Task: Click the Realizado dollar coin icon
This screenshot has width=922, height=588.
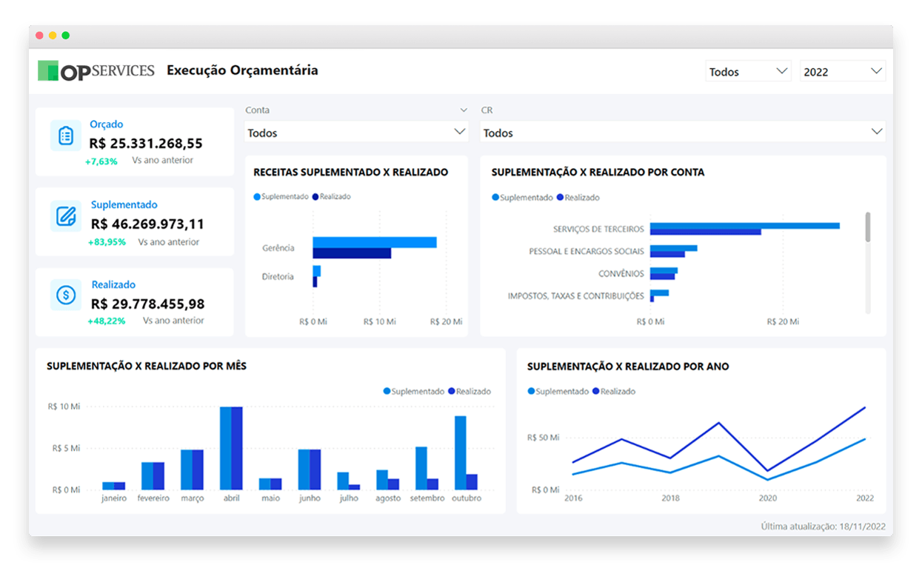Action: tap(66, 295)
